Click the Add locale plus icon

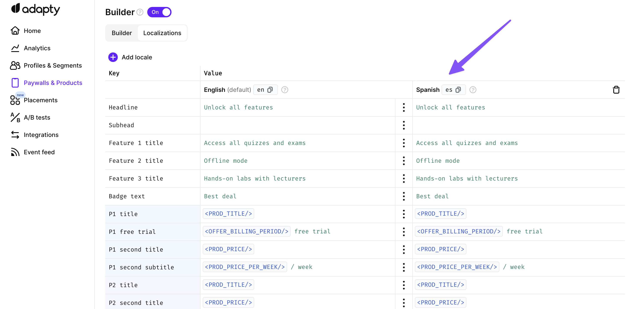click(113, 57)
